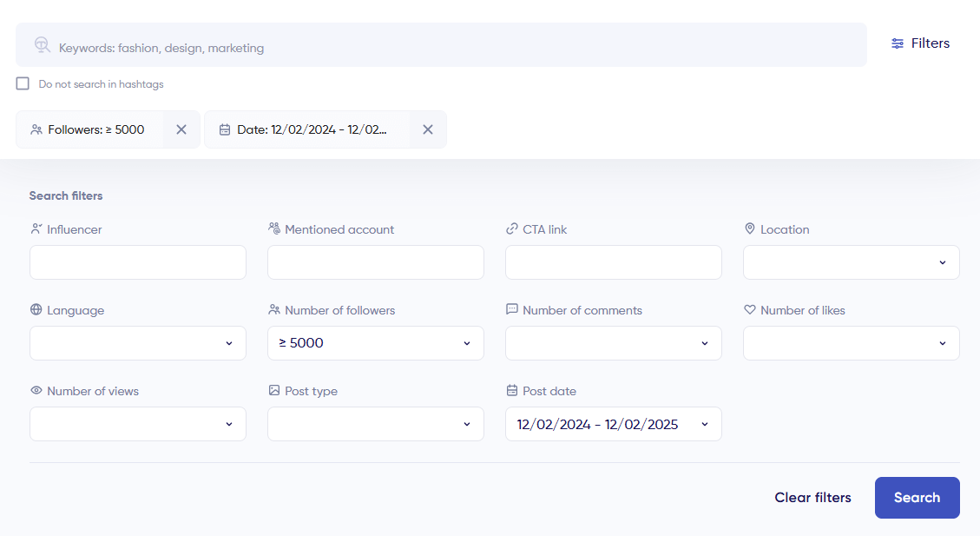Click the Clear filters link
This screenshot has width=980, height=536.
click(x=812, y=498)
